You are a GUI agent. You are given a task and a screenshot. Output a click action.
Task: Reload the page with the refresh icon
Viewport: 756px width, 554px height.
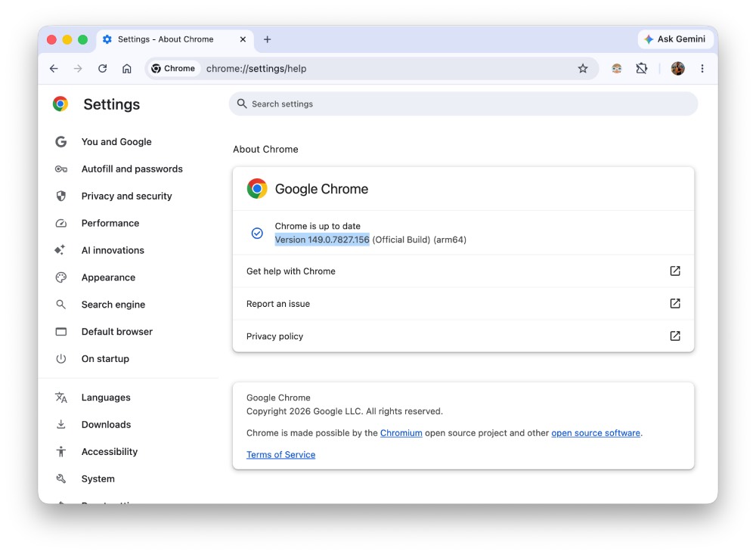102,69
